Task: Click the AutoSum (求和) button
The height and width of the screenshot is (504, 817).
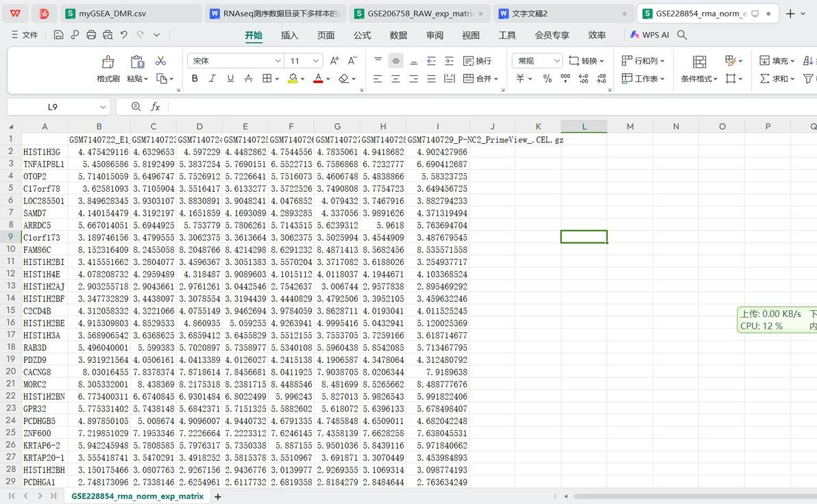Action: [777, 79]
